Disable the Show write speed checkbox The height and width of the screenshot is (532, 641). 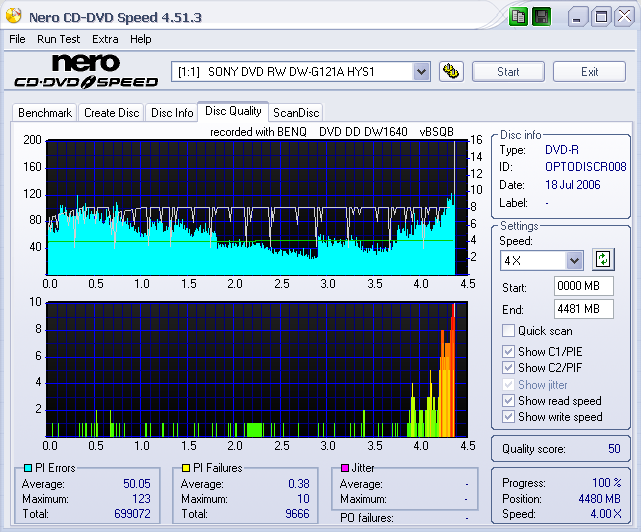pyautogui.click(x=509, y=417)
